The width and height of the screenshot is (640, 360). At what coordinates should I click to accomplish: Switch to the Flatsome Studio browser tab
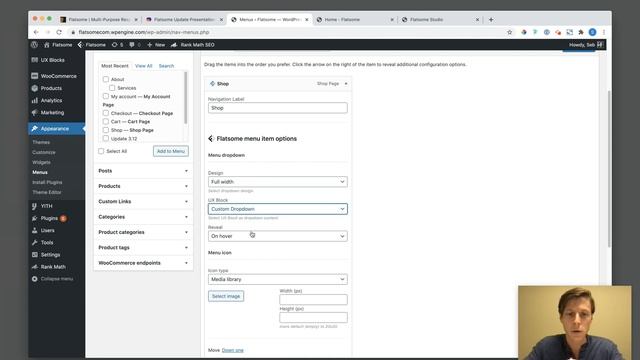tap(440, 19)
